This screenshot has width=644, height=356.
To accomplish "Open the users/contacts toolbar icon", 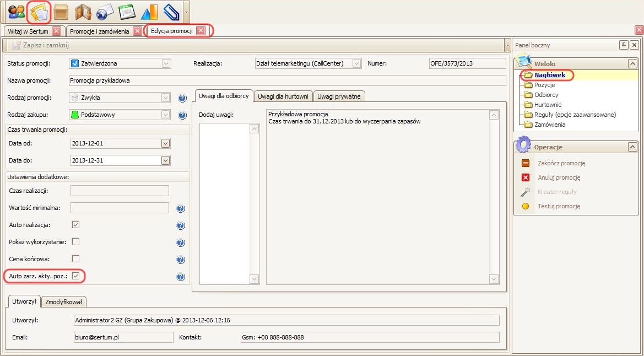I will (x=17, y=12).
